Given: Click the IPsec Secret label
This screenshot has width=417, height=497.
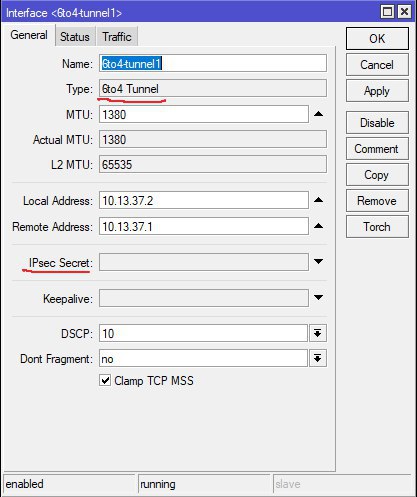Looking at the screenshot, I should 60,263.
